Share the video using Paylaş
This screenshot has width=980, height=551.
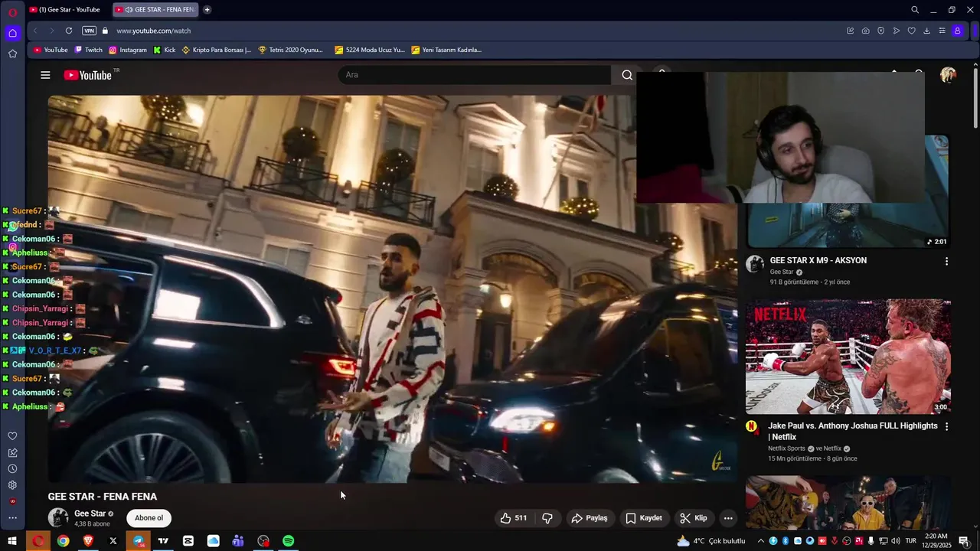[589, 518]
